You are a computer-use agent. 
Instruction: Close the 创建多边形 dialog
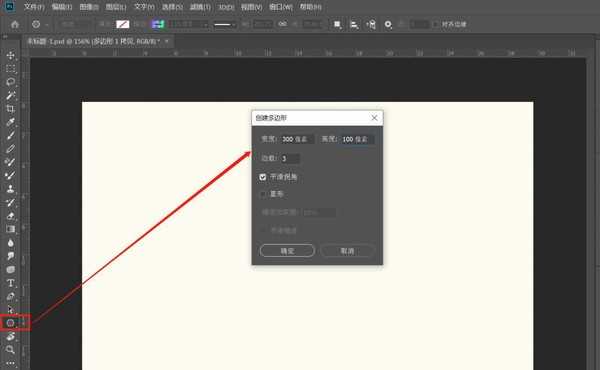pos(375,118)
